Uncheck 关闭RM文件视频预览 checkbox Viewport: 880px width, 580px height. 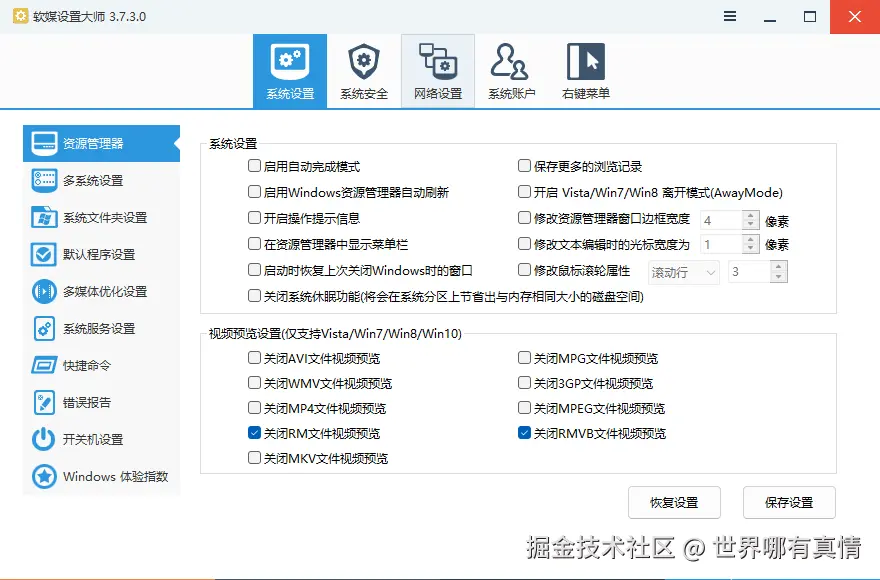[254, 433]
